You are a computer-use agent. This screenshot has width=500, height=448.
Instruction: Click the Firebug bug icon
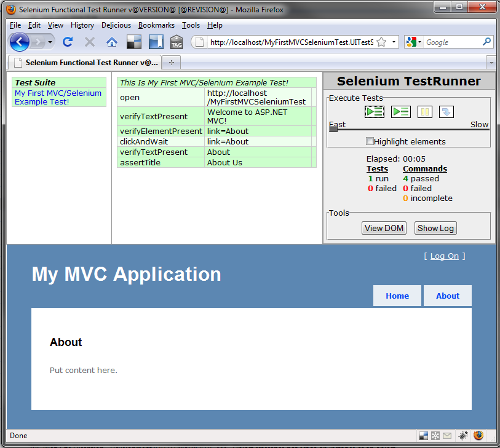463,435
